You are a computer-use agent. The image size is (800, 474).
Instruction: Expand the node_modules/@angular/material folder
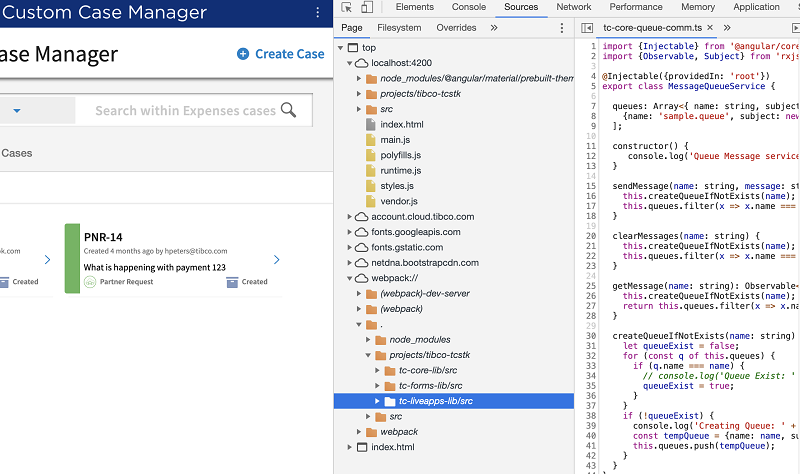click(x=359, y=79)
